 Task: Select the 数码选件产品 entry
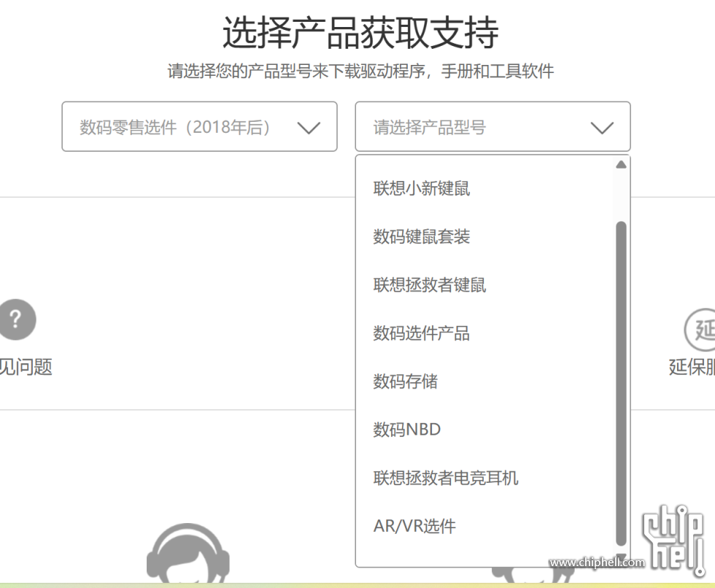point(422,333)
